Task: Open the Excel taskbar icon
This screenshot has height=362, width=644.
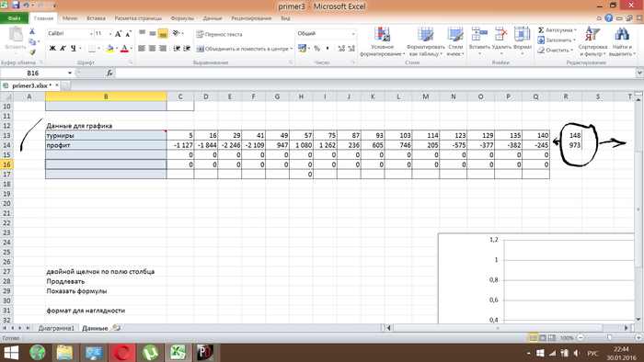Action: click(178, 353)
